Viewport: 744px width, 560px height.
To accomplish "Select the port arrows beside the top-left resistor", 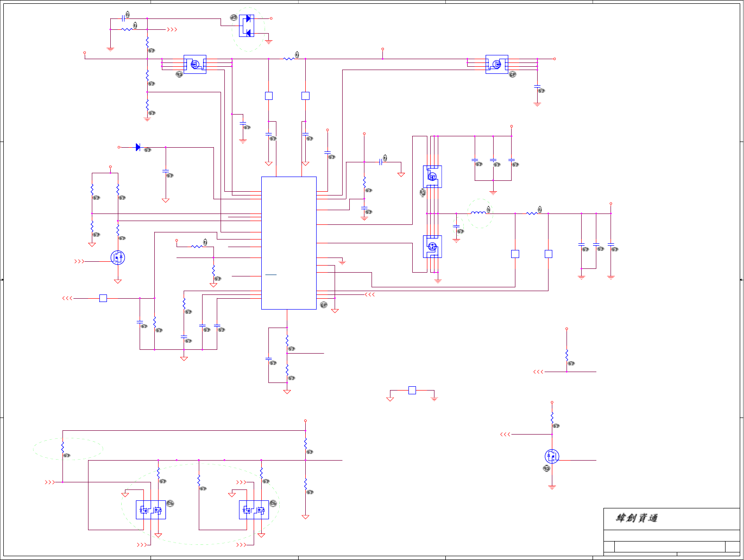I will [172, 29].
